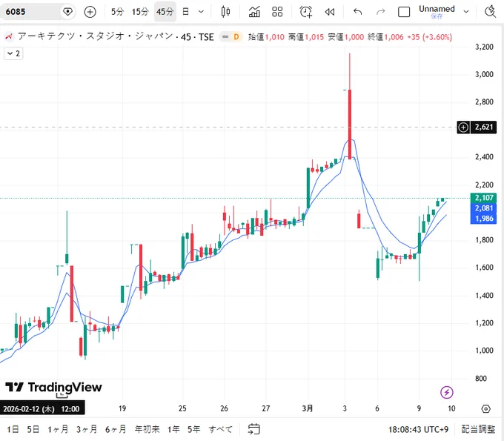The height and width of the screenshot is (441, 504).
Task: Open the layout setup square icon
Action: point(404,12)
